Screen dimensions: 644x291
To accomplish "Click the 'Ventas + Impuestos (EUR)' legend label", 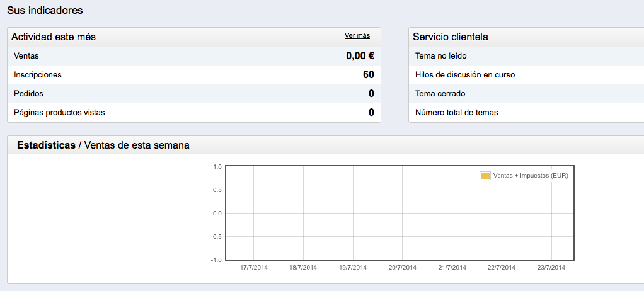I will [531, 176].
